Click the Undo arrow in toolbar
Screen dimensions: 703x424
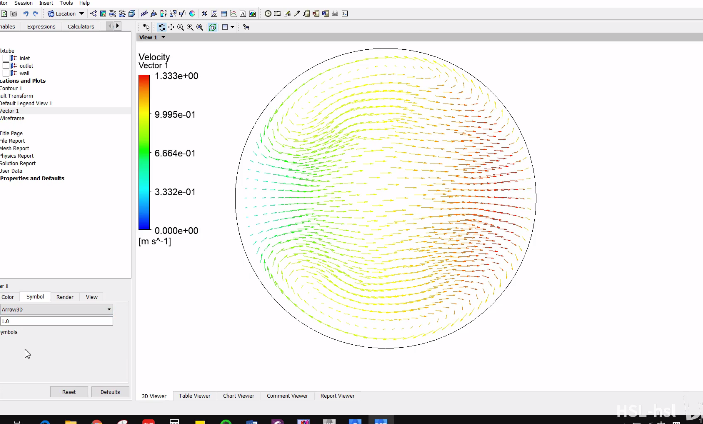[26, 13]
